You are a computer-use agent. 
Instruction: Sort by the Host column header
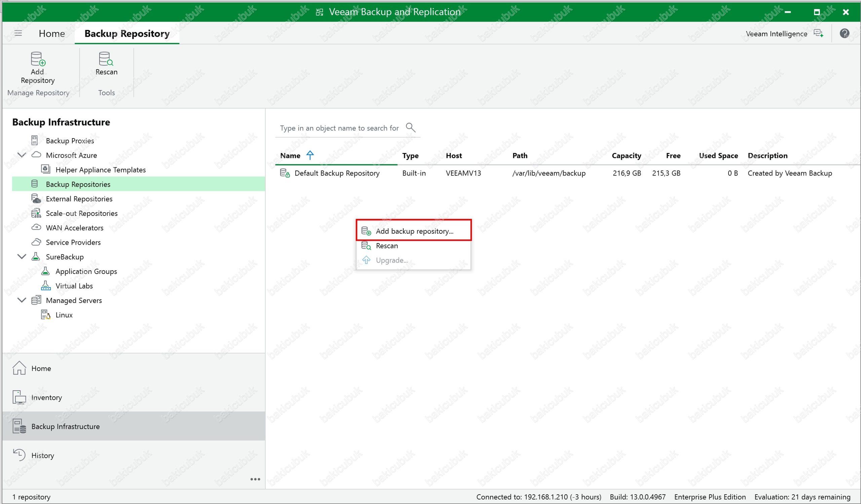point(454,156)
